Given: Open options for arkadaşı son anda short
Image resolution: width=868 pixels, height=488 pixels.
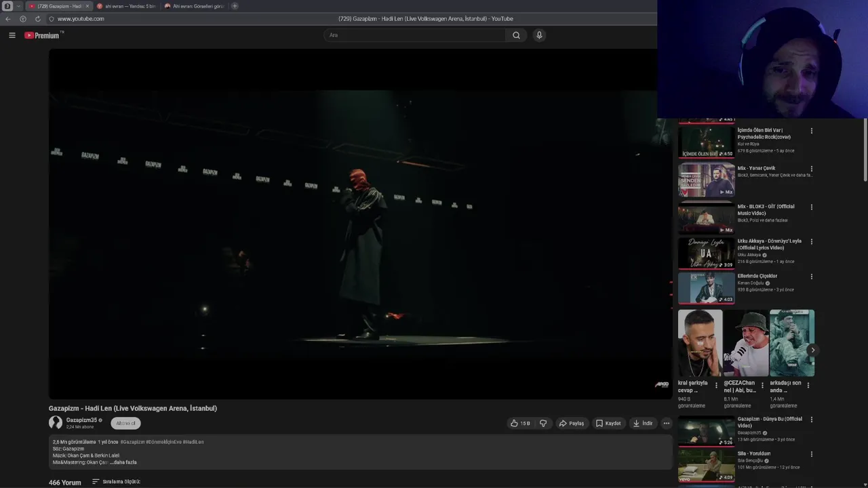Looking at the screenshot, I should click(x=808, y=386).
